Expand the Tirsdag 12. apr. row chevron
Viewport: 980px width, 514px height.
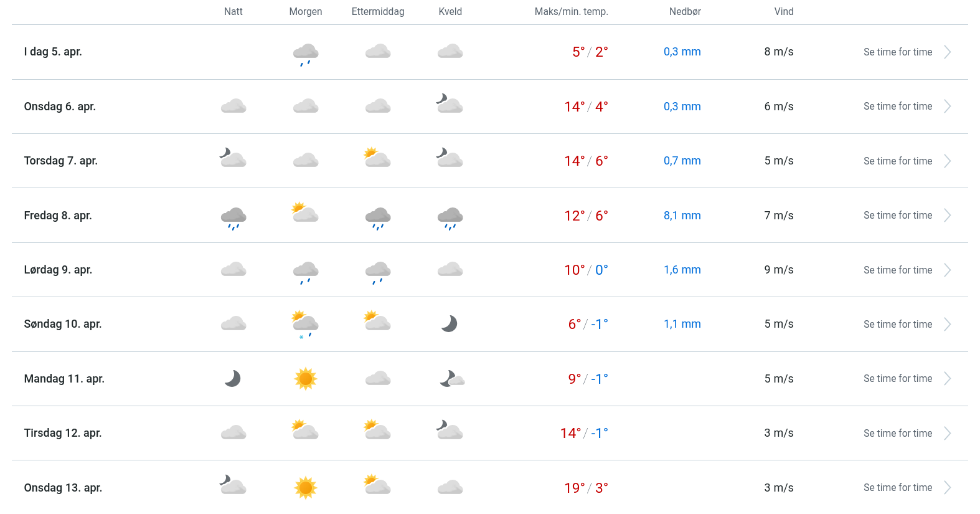pyautogui.click(x=947, y=434)
